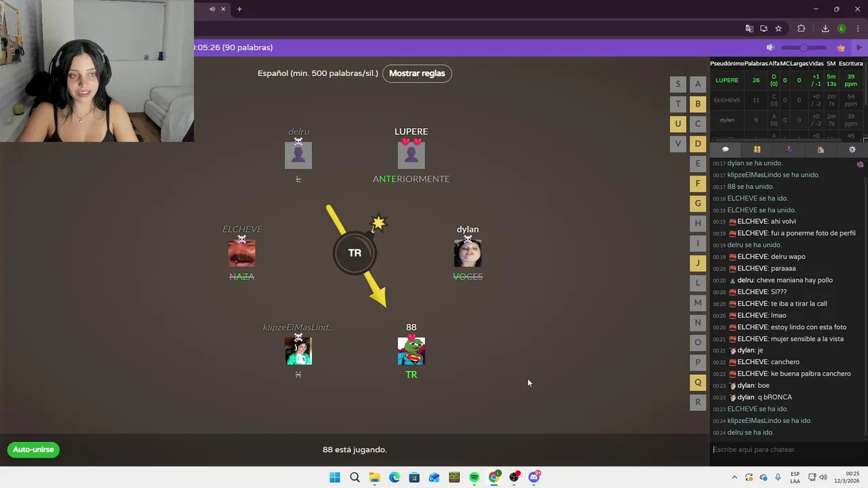Select letter H tile
The image size is (868, 488).
[698, 223]
